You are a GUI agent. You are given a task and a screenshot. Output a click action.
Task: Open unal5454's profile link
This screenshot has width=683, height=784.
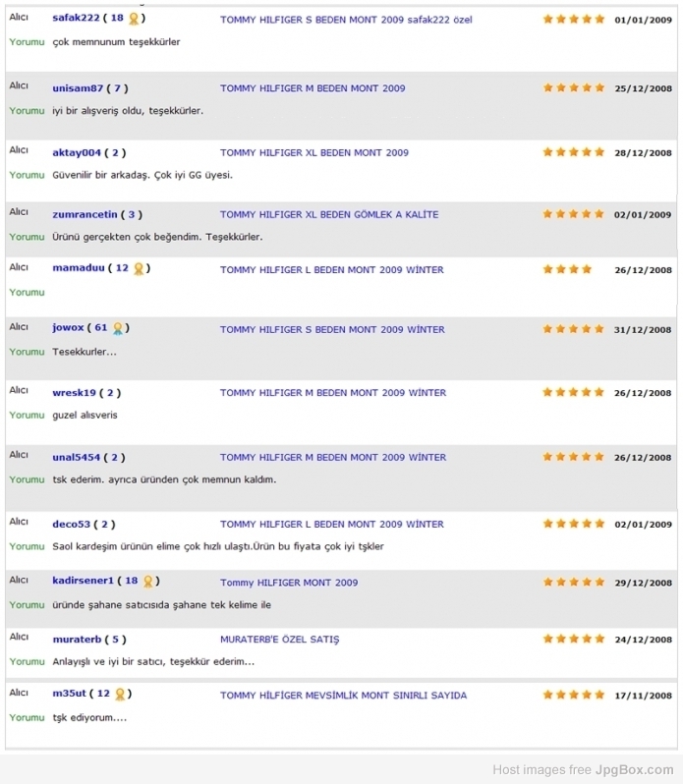tap(76, 458)
